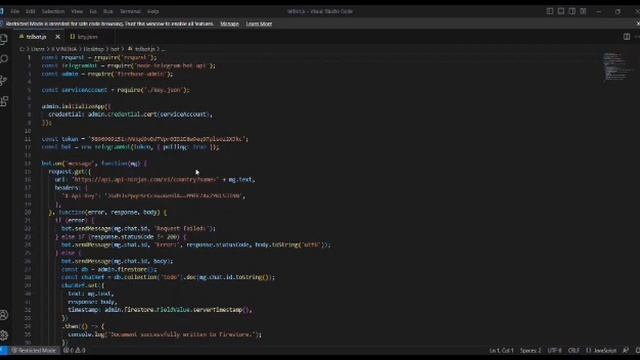
Task: Open the View menu
Action: click(77, 11)
